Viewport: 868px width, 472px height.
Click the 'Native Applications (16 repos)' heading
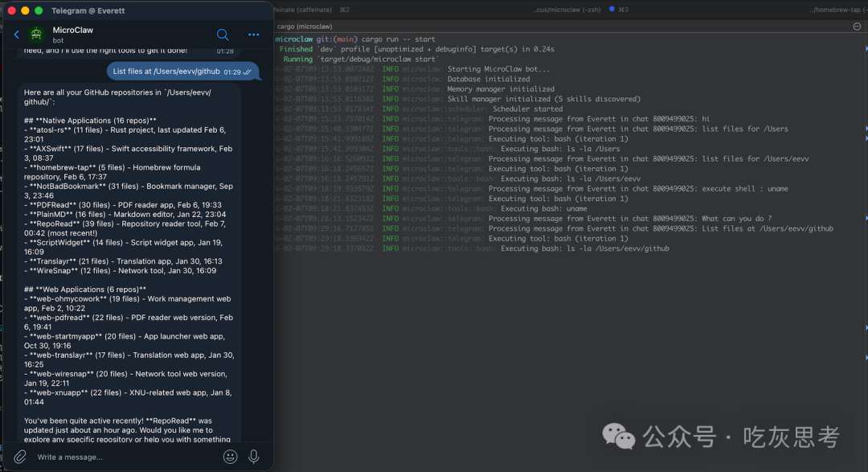(x=90, y=121)
